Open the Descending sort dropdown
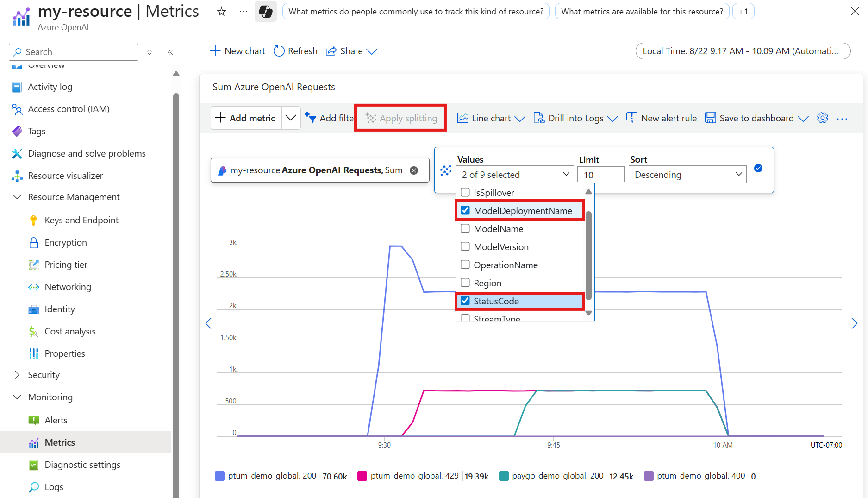Screen dimensions: 868x498 (687, 174)
